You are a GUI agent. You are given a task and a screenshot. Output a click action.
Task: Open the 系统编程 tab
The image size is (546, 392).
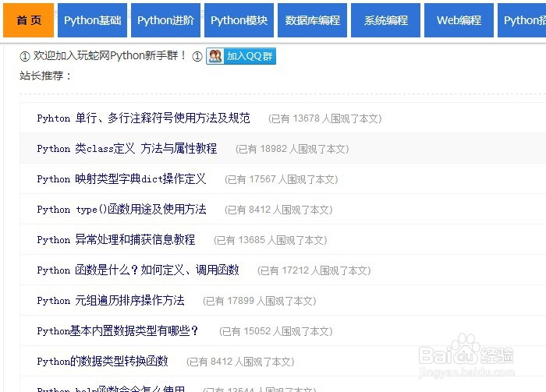coord(386,20)
